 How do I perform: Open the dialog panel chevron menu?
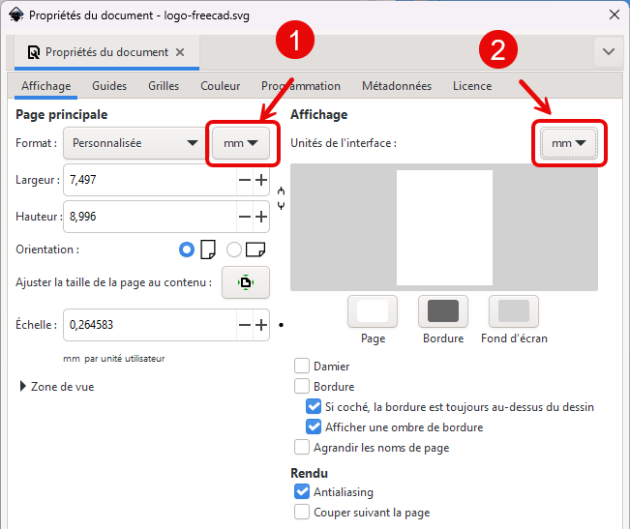pyautogui.click(x=607, y=51)
